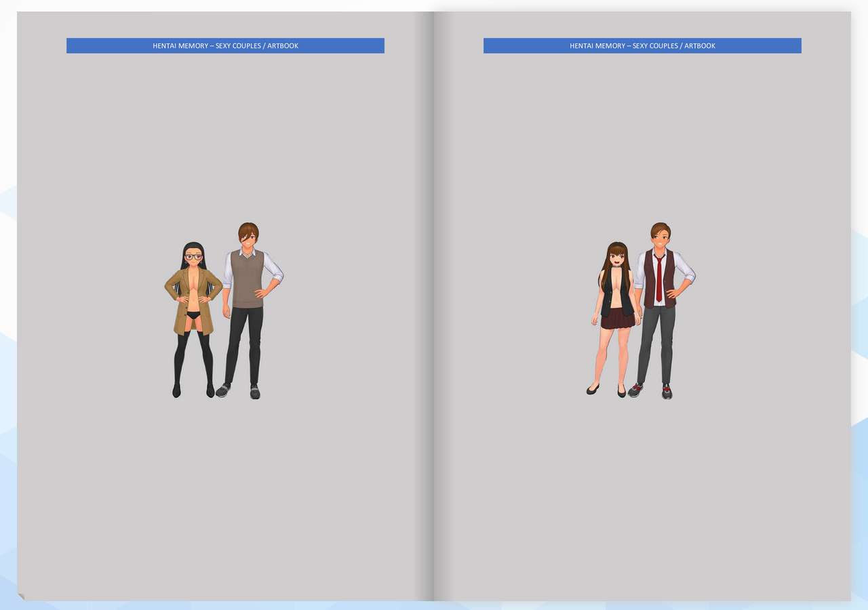Click the glasses on the left woman's face

(193, 257)
